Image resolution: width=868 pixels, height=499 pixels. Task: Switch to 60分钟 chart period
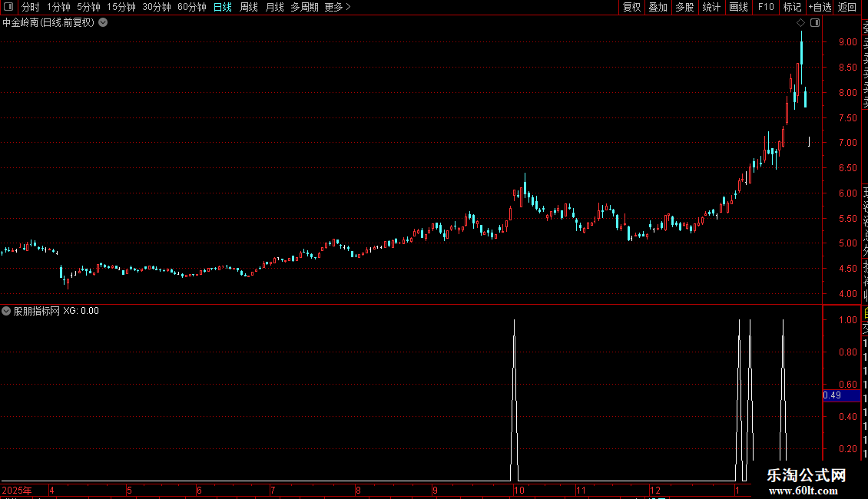click(192, 7)
